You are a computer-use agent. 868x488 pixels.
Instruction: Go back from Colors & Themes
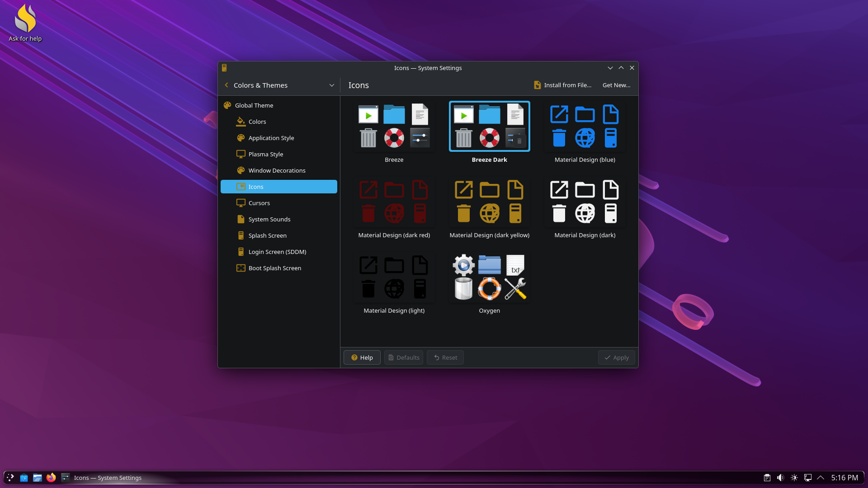[x=226, y=85]
